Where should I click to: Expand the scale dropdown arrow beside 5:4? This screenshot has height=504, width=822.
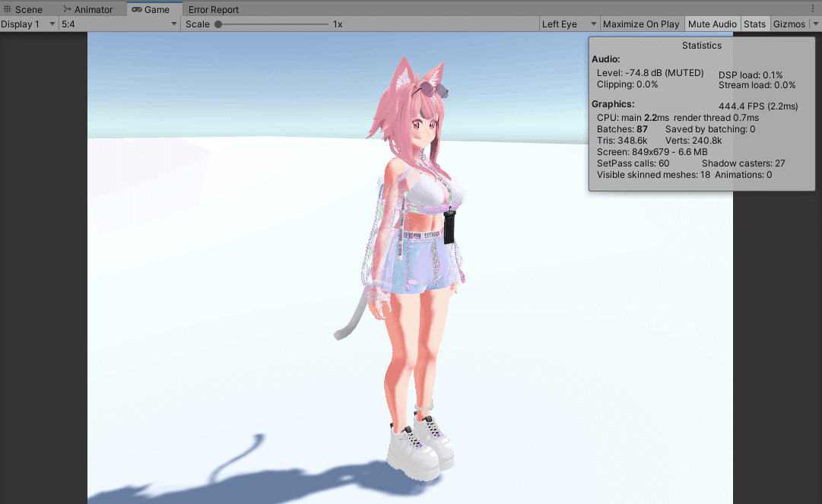coord(173,24)
